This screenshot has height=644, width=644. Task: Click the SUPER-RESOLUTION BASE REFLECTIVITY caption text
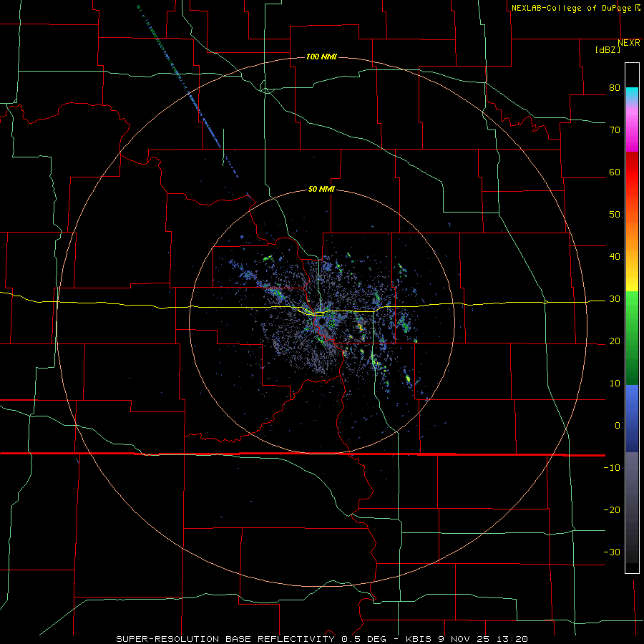[225, 639]
